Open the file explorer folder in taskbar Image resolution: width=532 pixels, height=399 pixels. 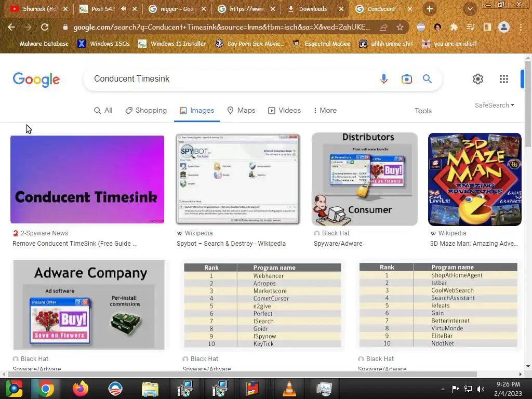click(x=150, y=389)
